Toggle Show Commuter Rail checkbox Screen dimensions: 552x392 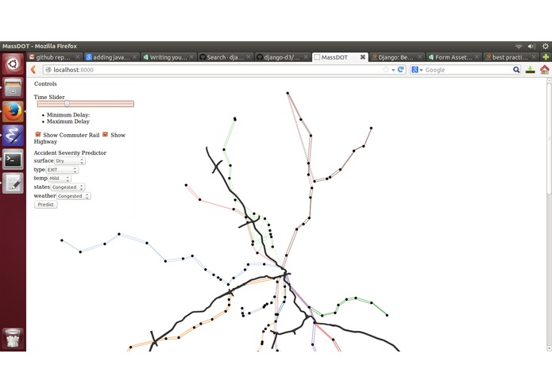pyautogui.click(x=38, y=134)
